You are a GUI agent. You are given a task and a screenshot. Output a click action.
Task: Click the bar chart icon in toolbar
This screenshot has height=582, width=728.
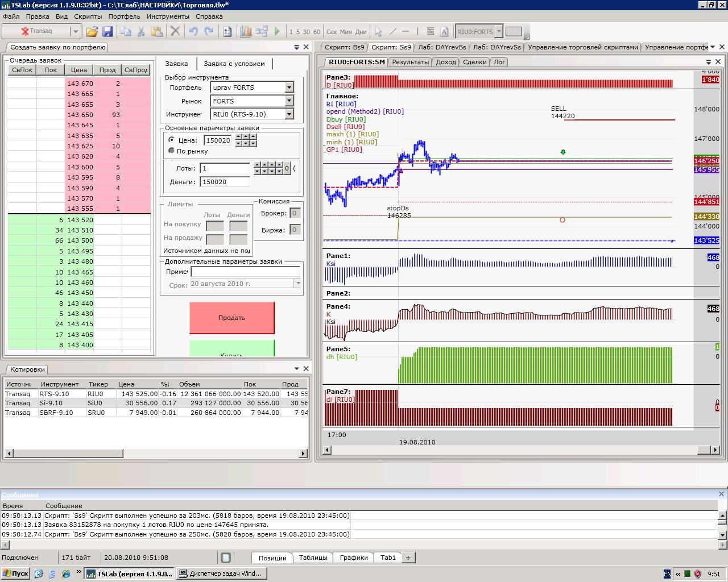coord(246,32)
